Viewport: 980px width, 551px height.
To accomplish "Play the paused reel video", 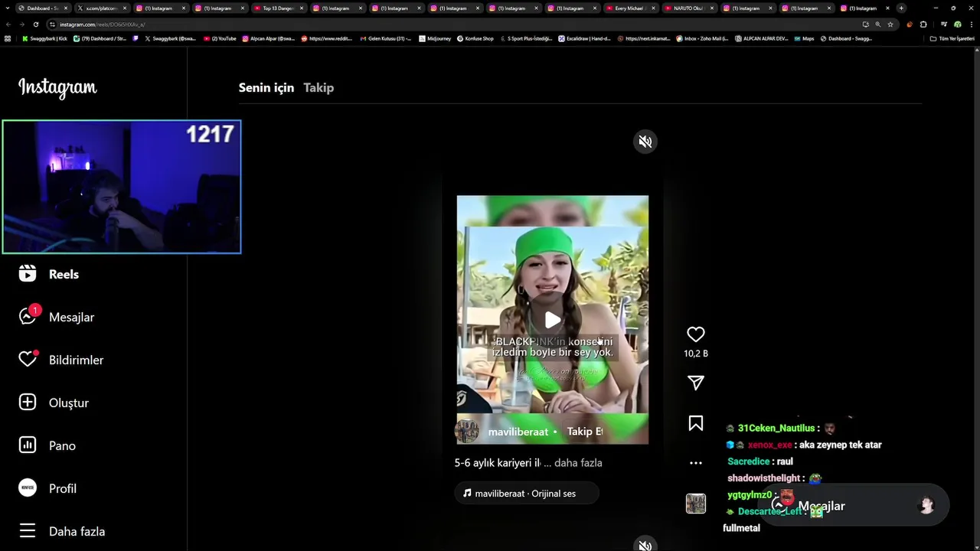I will 553,321.
